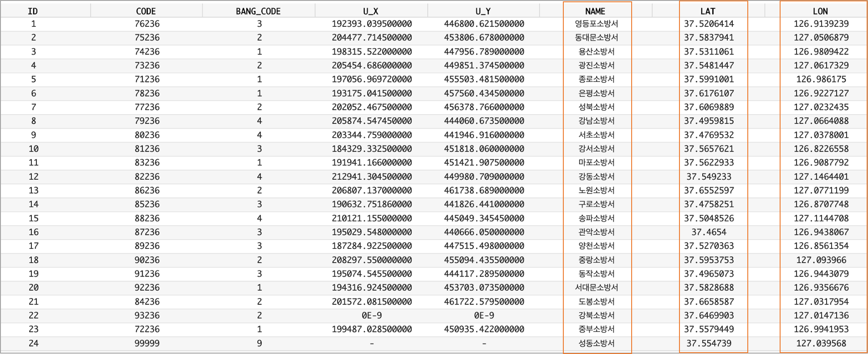868x354 pixels.
Task: Select the NAME column header
Action: point(595,11)
